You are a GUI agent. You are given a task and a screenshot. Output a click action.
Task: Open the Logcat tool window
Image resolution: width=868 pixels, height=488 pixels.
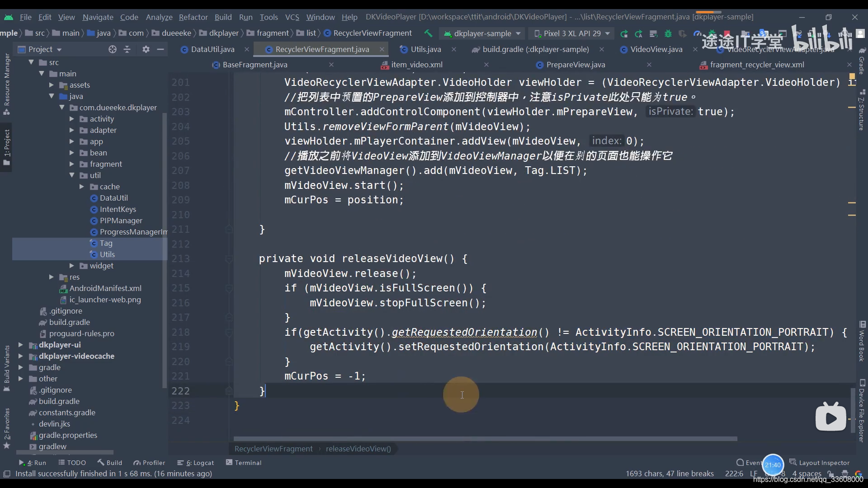click(x=195, y=463)
